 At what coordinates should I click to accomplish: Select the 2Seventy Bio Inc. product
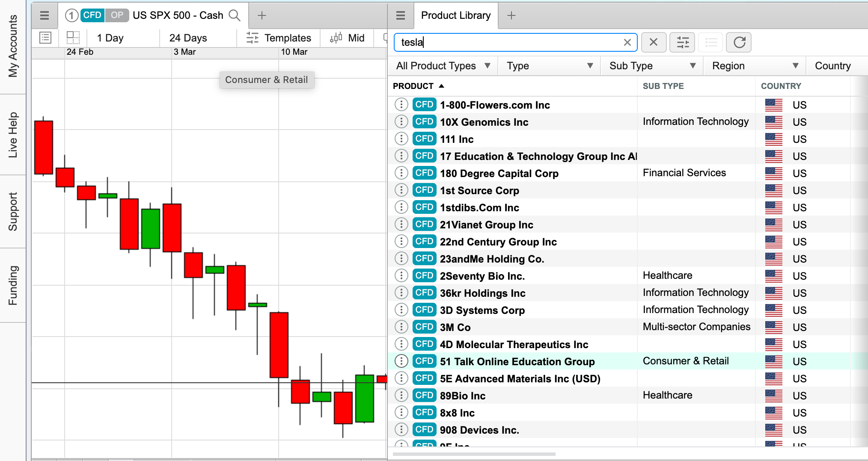tap(482, 276)
